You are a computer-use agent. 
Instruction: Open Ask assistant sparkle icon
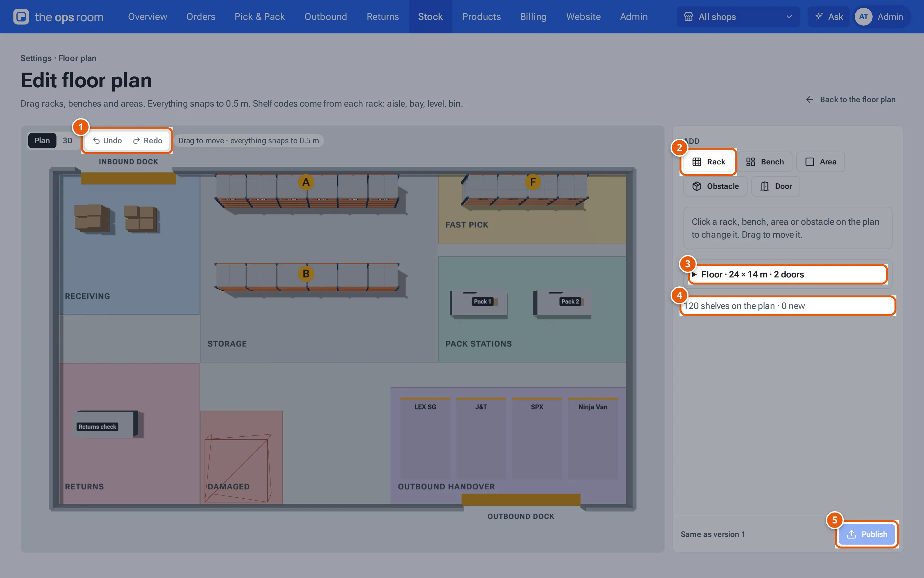[x=819, y=16]
